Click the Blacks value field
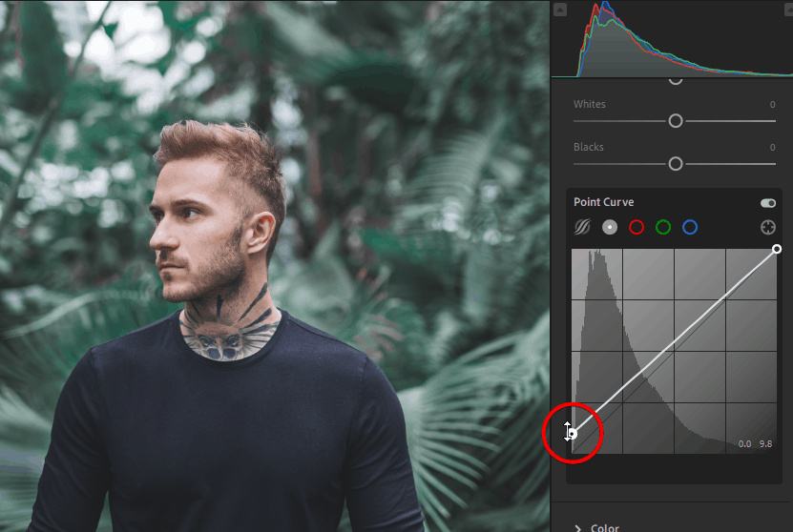 pyautogui.click(x=772, y=148)
